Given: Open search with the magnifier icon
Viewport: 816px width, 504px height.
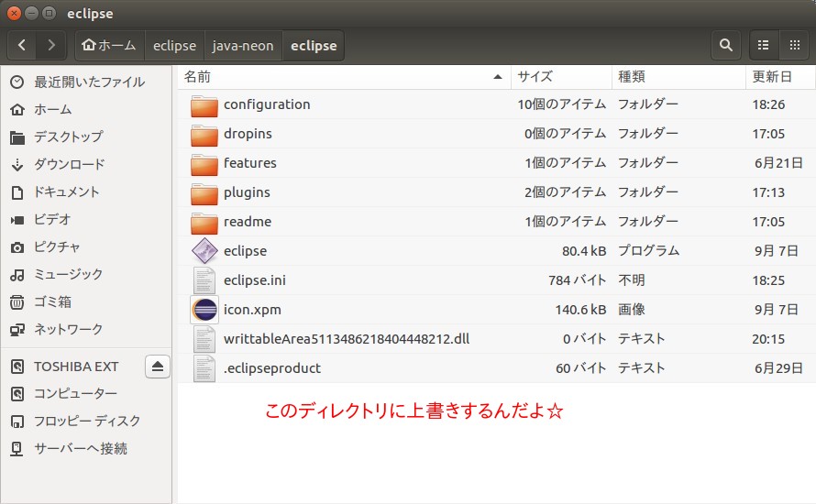Looking at the screenshot, I should point(726,46).
